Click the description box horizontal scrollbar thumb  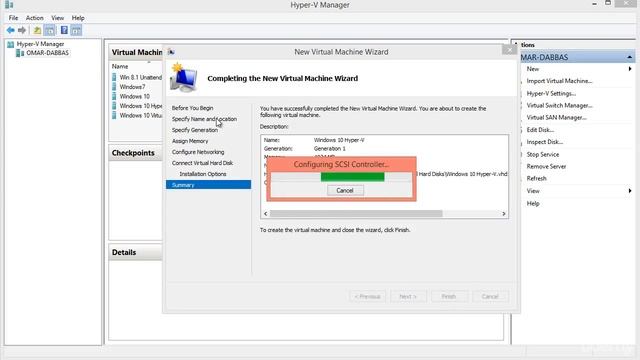coord(356,213)
